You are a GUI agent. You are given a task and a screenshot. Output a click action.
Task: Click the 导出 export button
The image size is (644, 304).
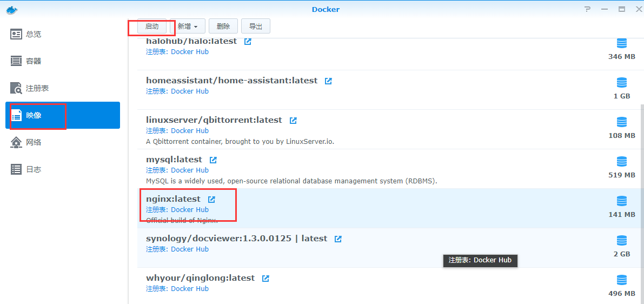click(x=255, y=27)
